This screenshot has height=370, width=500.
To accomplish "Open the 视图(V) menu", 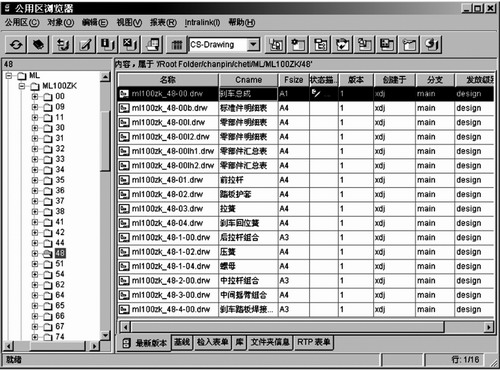I will tap(129, 22).
